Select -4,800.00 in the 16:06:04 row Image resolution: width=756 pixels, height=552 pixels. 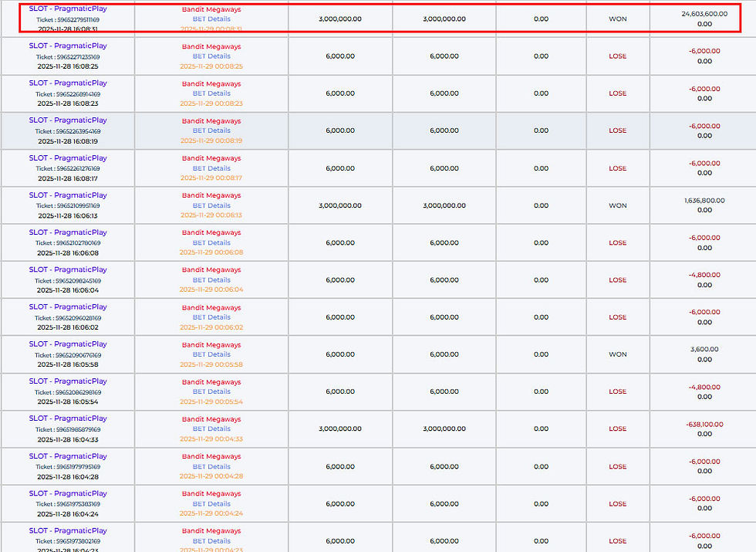point(704,275)
